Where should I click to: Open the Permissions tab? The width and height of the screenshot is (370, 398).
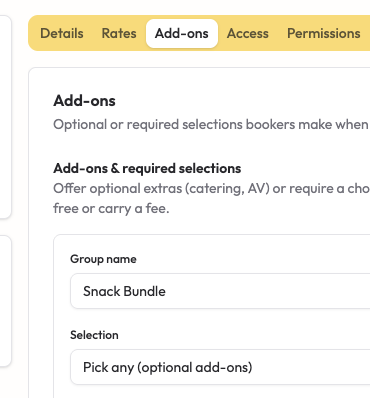click(324, 33)
